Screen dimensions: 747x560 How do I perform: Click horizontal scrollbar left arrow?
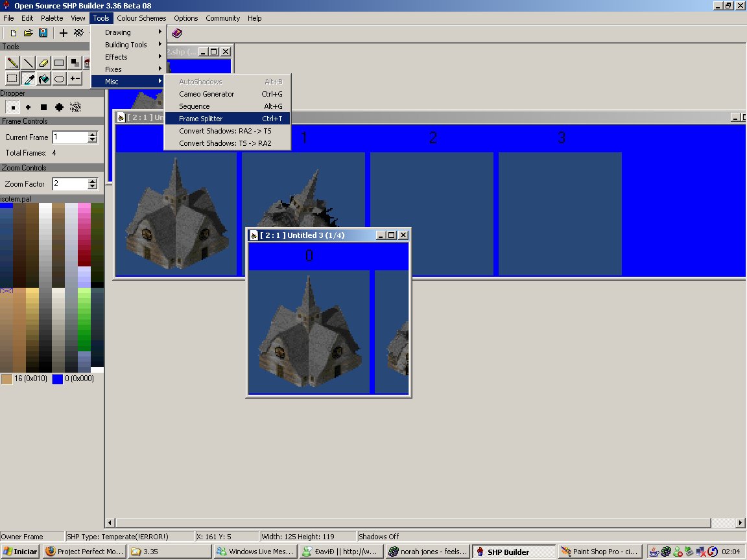(x=110, y=522)
